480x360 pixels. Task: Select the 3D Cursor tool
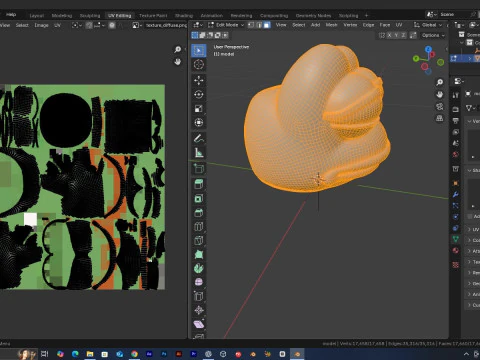199,64
